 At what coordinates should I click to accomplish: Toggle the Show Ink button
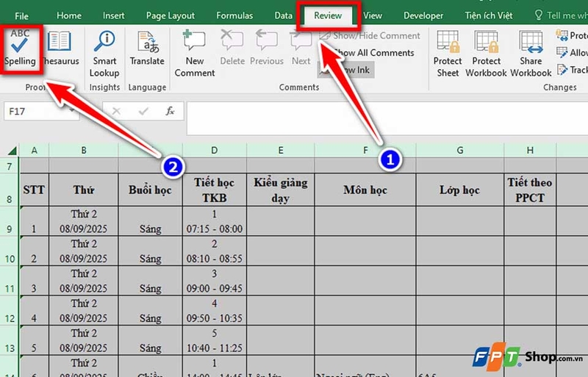click(x=345, y=70)
